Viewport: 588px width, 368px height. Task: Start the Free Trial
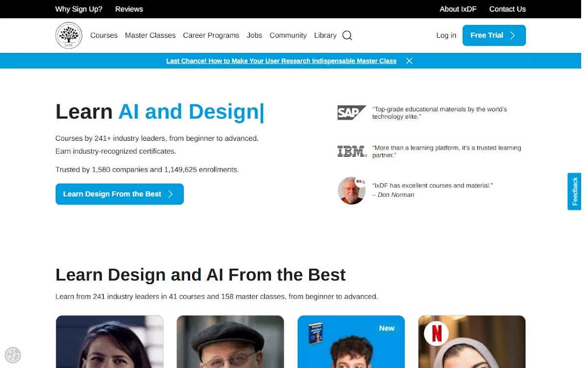[494, 35]
